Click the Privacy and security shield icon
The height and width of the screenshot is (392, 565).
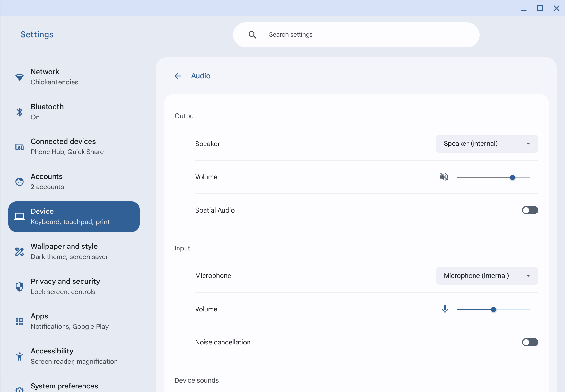tap(20, 286)
